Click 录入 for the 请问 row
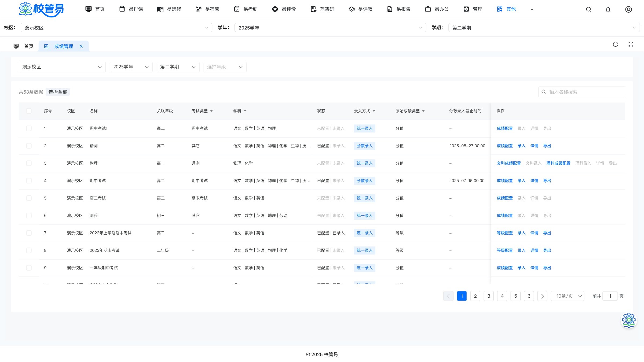 (521, 146)
